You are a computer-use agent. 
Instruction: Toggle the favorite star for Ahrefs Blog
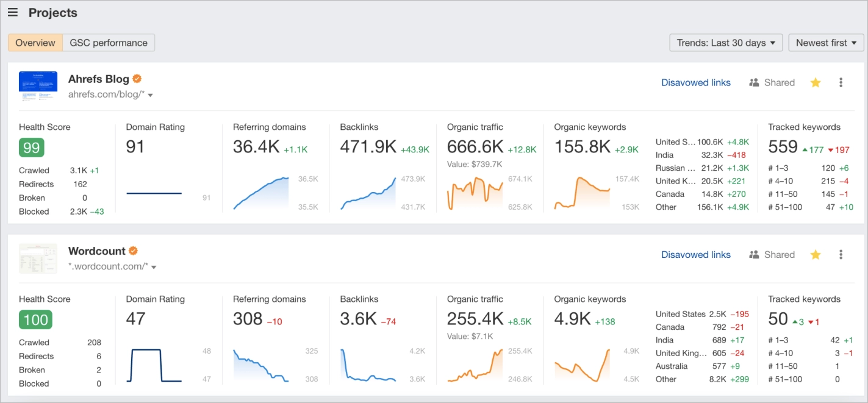[816, 82]
